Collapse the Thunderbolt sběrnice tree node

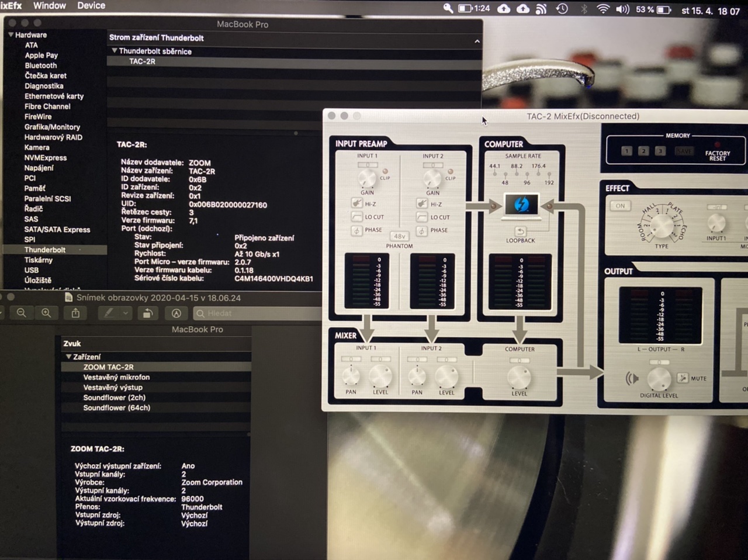click(115, 51)
